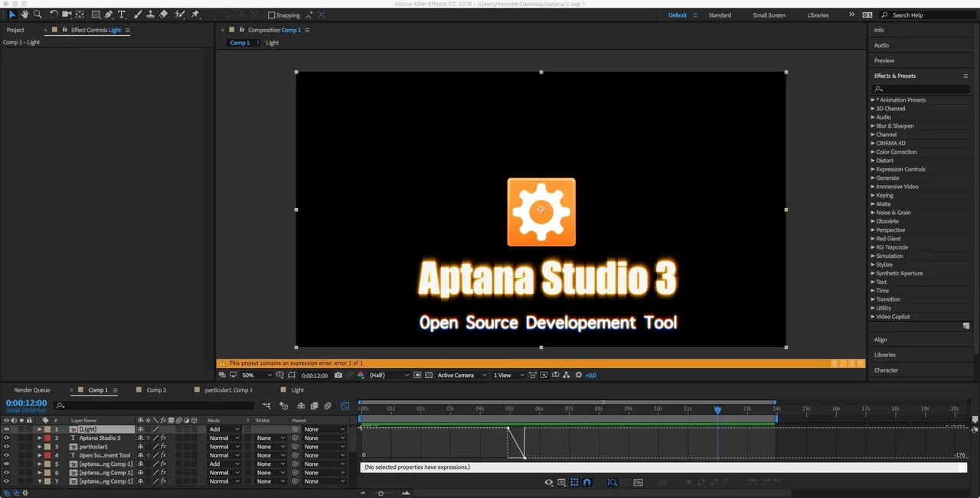Select the Rotation tool

pos(54,15)
